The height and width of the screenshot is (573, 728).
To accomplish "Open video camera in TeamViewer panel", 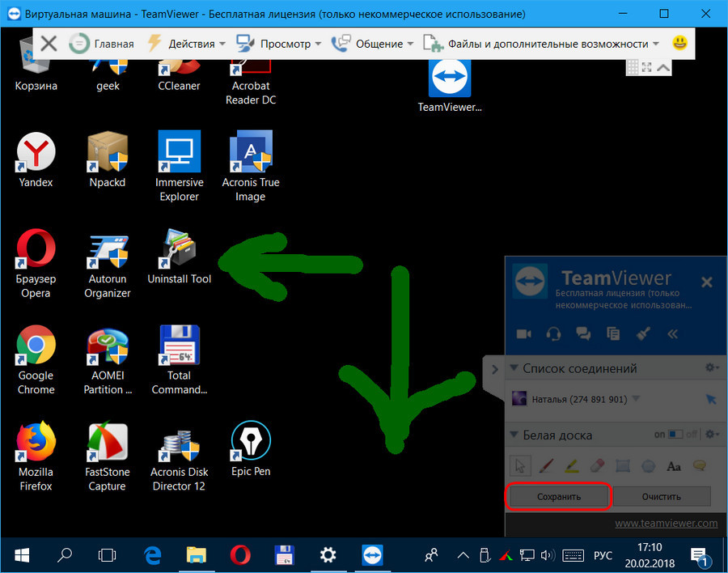I will click(523, 333).
